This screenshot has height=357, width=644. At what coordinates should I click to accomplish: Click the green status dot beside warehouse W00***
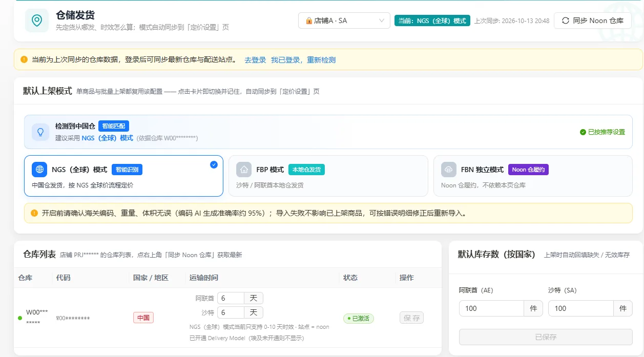coord(20,318)
